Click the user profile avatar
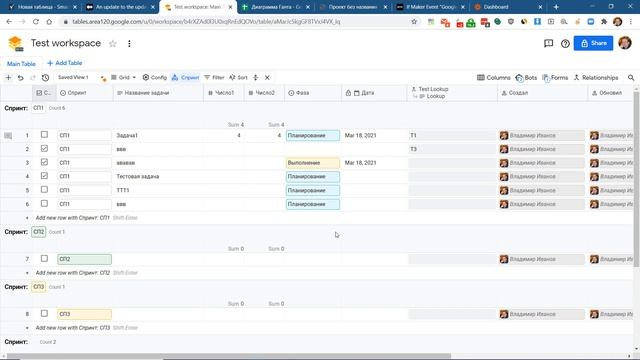Screen dimensions: 640x360 625,43
